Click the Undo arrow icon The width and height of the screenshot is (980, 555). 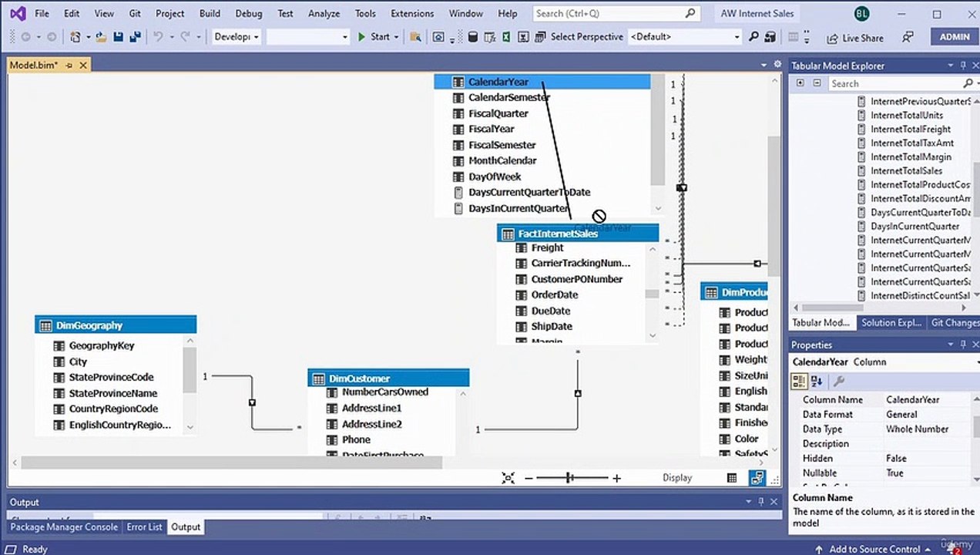pos(158,37)
